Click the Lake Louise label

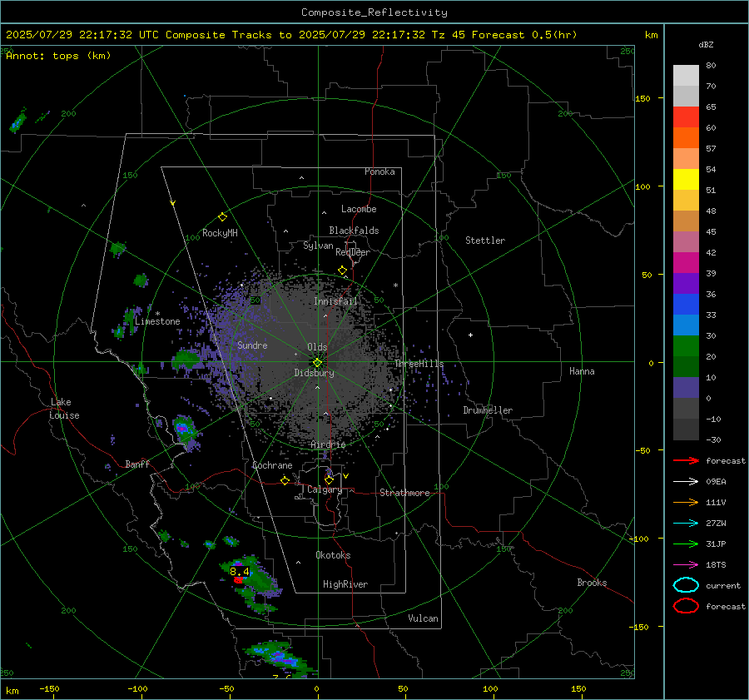click(x=64, y=409)
